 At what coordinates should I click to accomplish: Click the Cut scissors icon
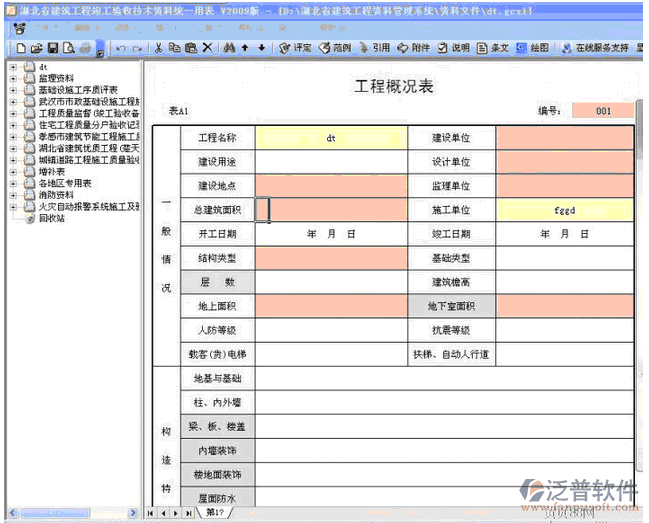point(159,47)
